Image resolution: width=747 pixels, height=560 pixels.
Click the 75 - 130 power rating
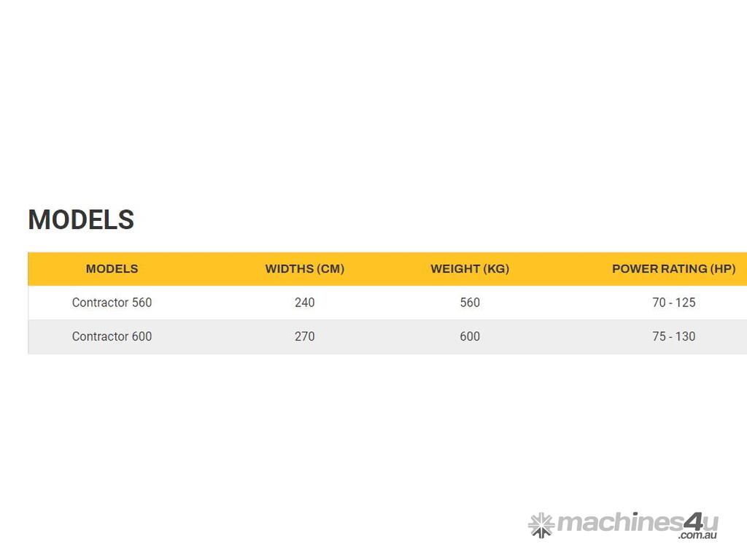point(673,337)
